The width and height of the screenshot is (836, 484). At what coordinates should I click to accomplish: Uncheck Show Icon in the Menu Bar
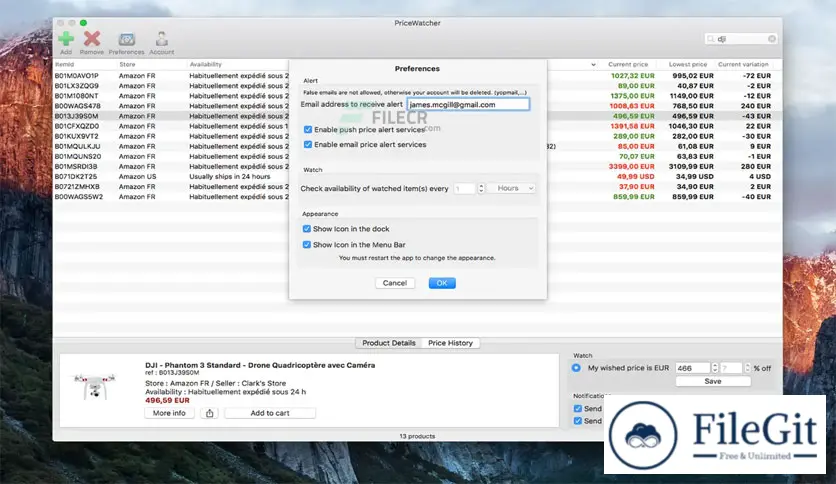(307, 245)
